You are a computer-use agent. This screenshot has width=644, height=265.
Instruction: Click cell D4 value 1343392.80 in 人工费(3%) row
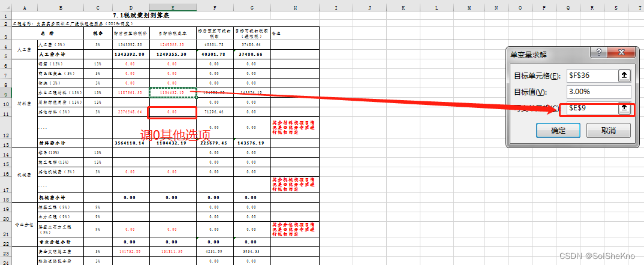click(131, 44)
